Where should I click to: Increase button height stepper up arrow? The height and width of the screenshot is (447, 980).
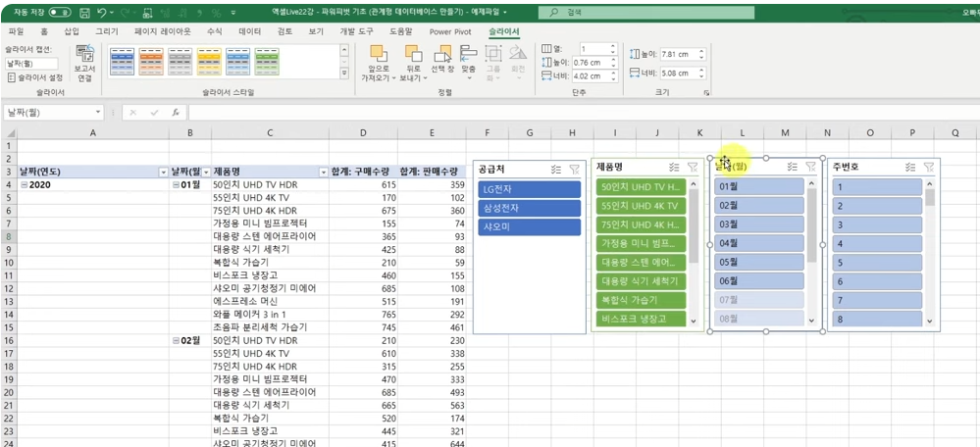(613, 60)
